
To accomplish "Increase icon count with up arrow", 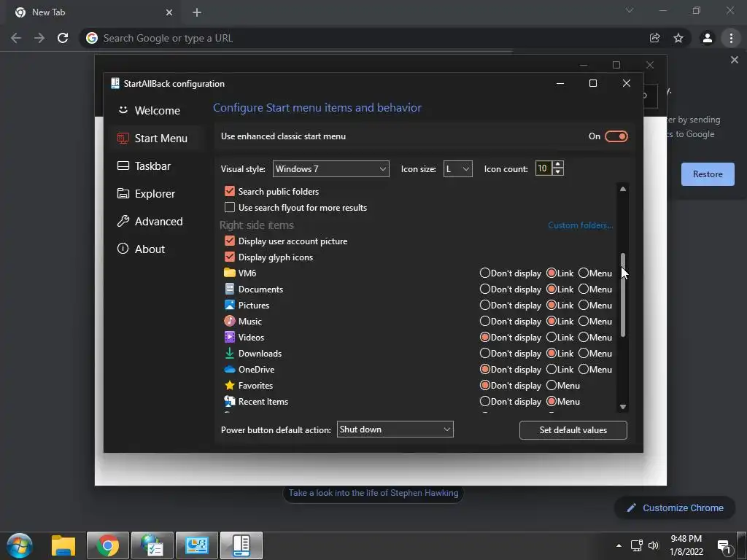I will [558, 164].
